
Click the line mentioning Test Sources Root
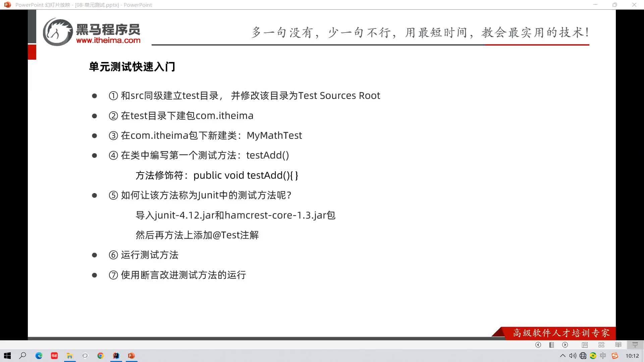point(245,96)
